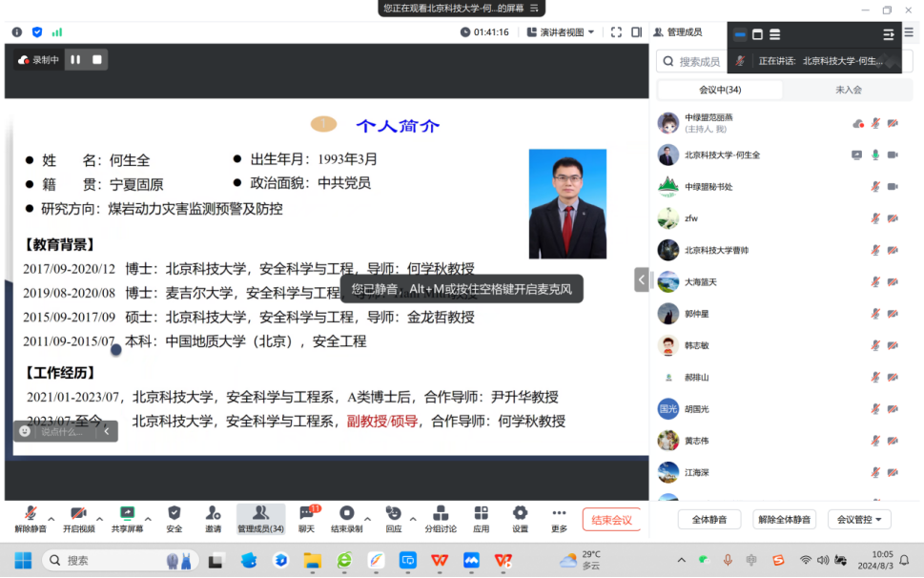924x578 pixels.
Task: Toggle camera of 中绿盟秘书处
Action: [x=893, y=187]
